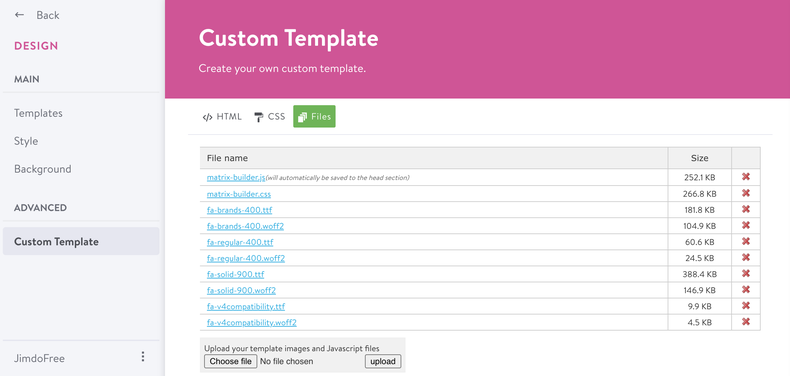
Task: Open the three-dot menu beside JimdoFree
Action: pyautogui.click(x=143, y=357)
